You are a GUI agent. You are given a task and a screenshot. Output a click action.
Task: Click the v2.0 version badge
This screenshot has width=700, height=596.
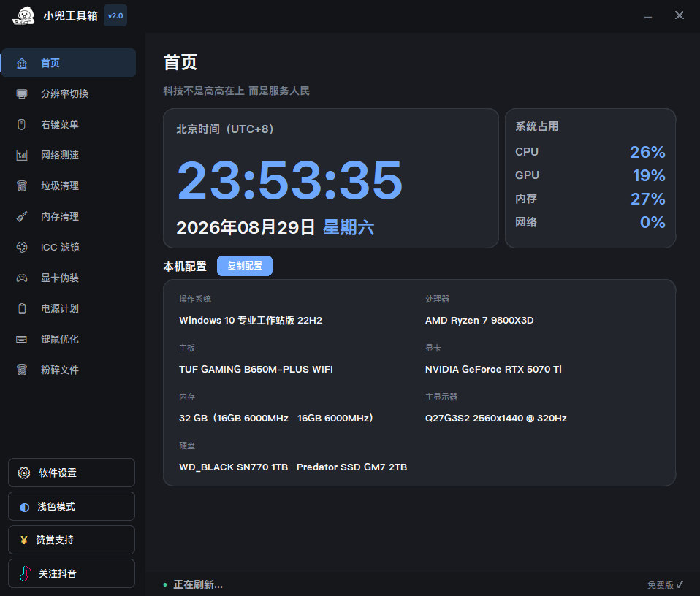pos(115,15)
